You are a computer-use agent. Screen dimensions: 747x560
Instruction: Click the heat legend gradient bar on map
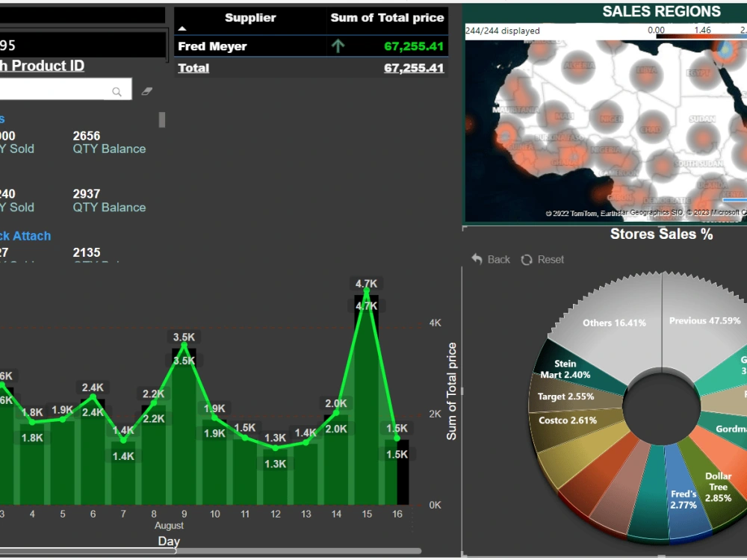click(x=701, y=37)
